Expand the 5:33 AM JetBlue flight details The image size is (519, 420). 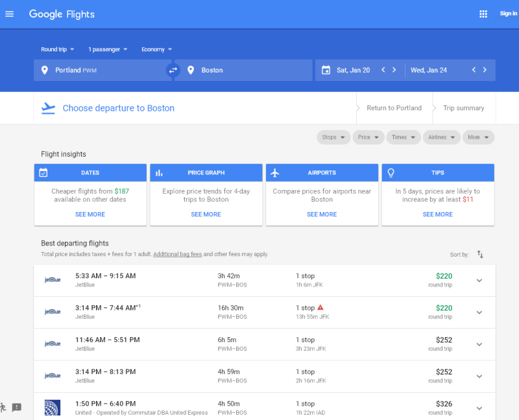tap(479, 281)
